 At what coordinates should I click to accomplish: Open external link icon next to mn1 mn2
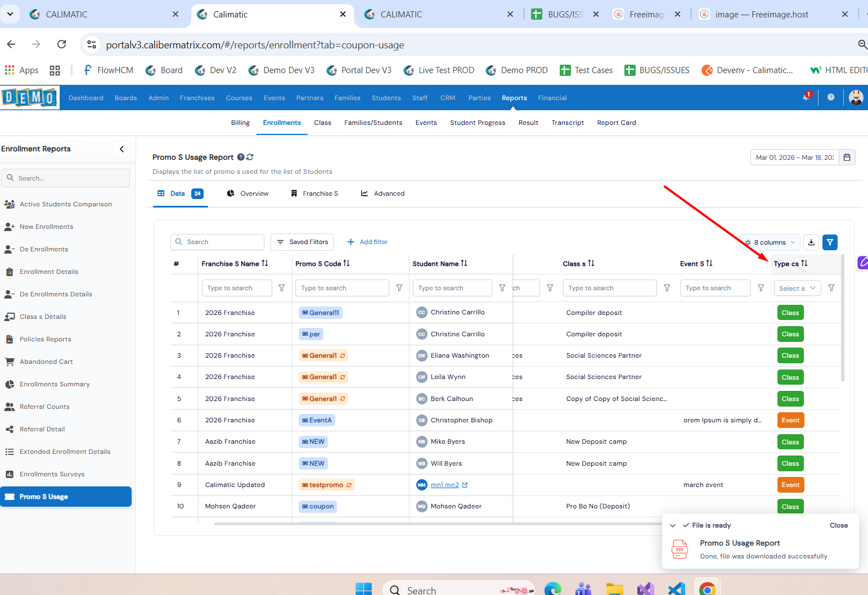click(465, 485)
